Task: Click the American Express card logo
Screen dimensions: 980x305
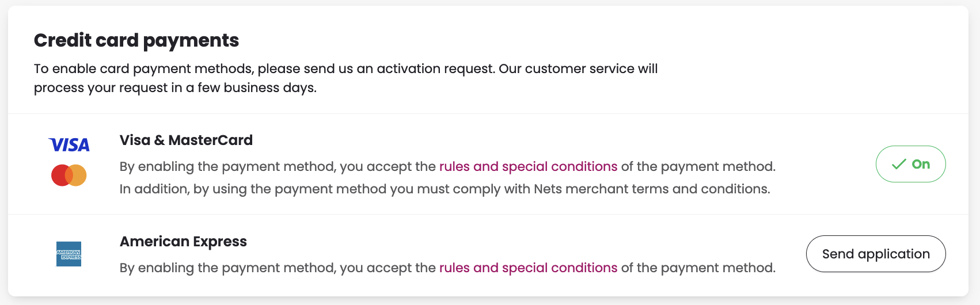Action: (x=69, y=254)
